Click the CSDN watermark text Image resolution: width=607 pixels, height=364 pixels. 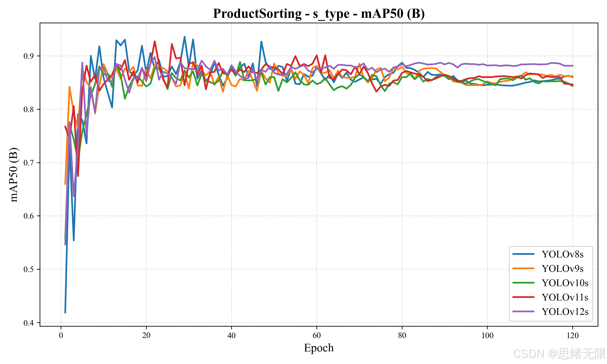[559, 354]
